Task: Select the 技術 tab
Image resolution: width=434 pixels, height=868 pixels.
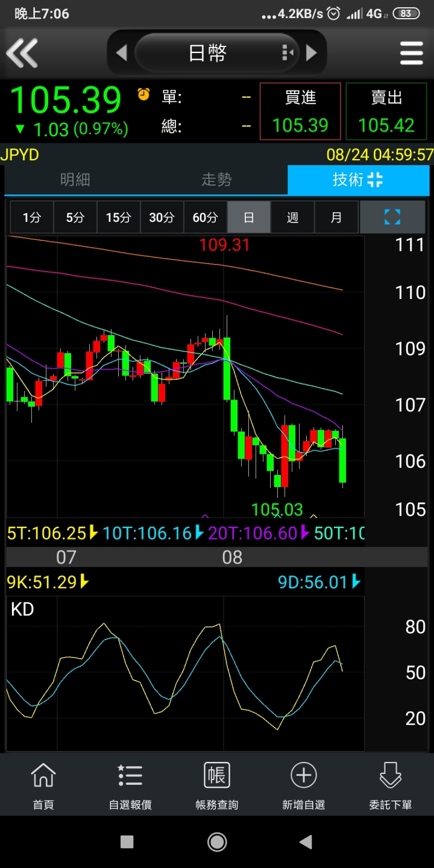Action: coord(358,180)
